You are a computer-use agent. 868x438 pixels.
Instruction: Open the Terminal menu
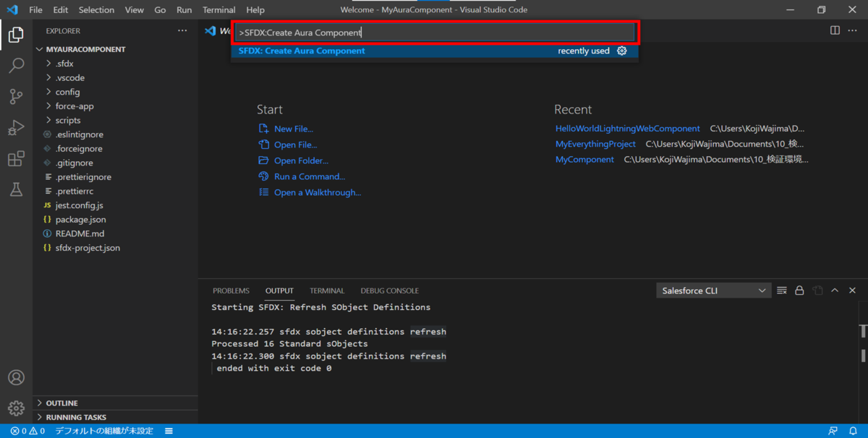[219, 10]
